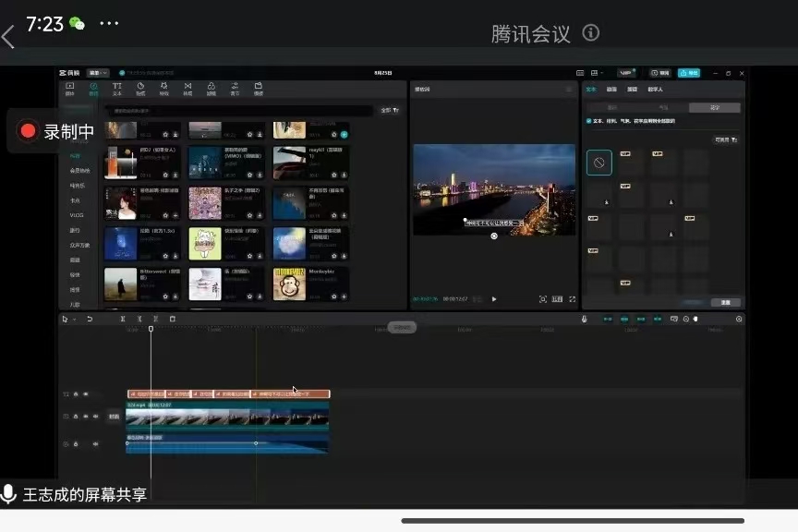Screen dimensions: 798x532
Task: Open the Stickers (贴纸) panel icon
Action: [140, 89]
